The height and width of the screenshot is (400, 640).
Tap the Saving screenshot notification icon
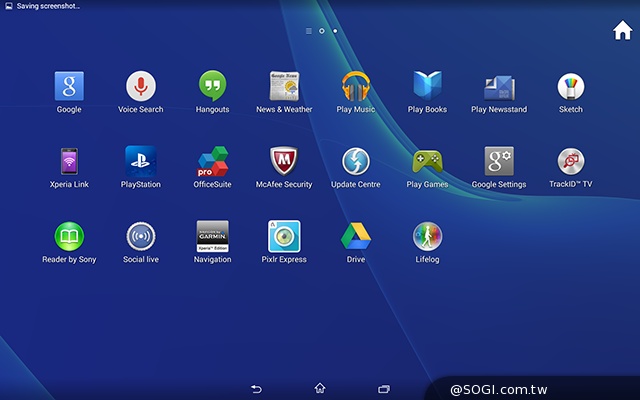(9, 6)
